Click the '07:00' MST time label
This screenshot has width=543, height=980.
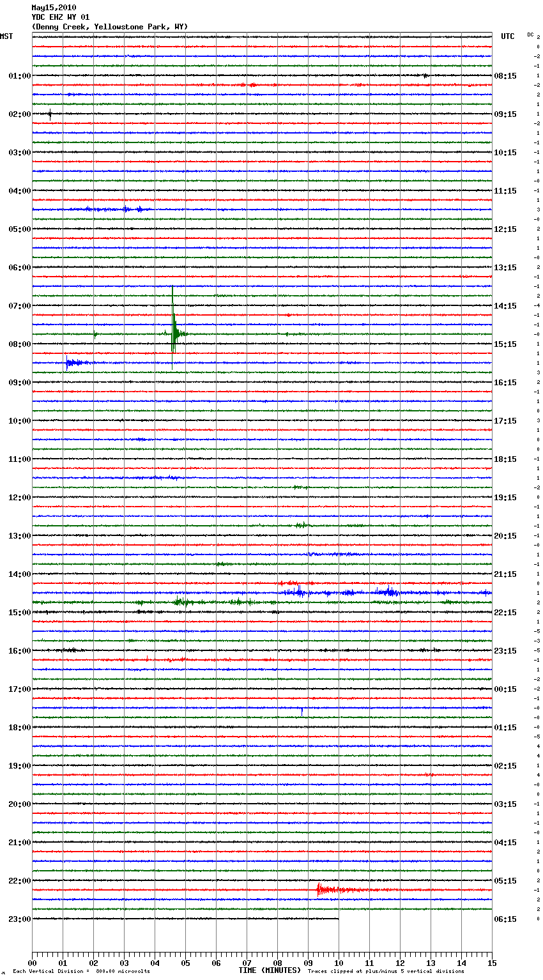(20, 306)
